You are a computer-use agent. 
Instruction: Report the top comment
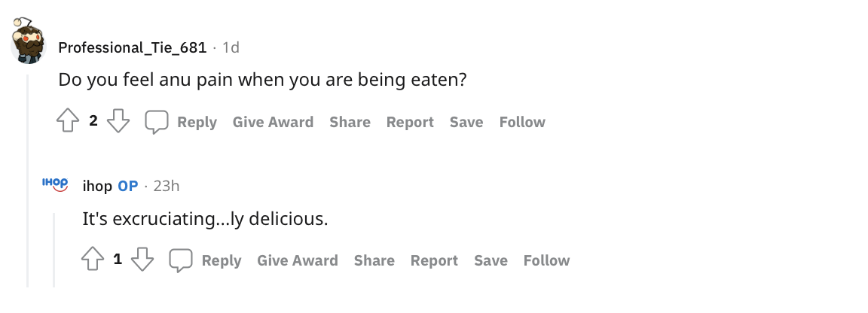point(410,122)
